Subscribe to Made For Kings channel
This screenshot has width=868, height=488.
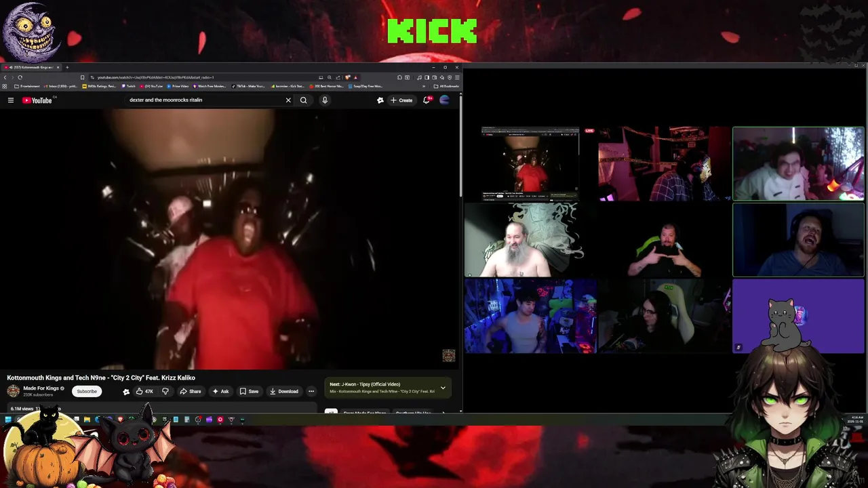pyautogui.click(x=87, y=391)
